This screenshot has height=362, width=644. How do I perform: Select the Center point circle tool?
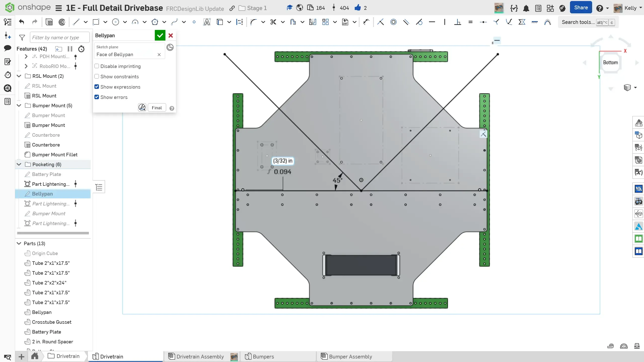click(116, 22)
